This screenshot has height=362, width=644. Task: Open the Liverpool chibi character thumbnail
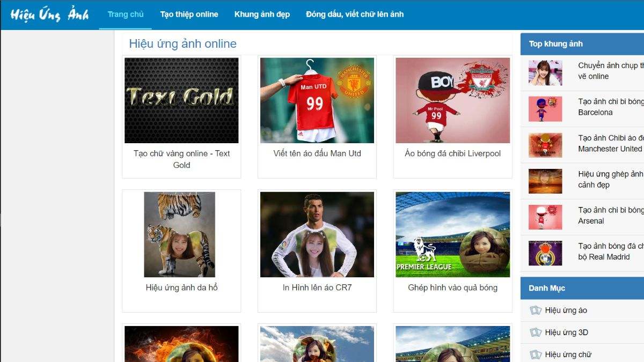click(452, 100)
